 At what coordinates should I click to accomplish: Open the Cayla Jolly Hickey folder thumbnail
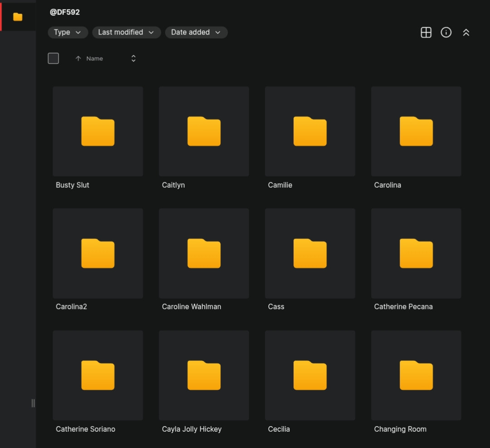204,375
